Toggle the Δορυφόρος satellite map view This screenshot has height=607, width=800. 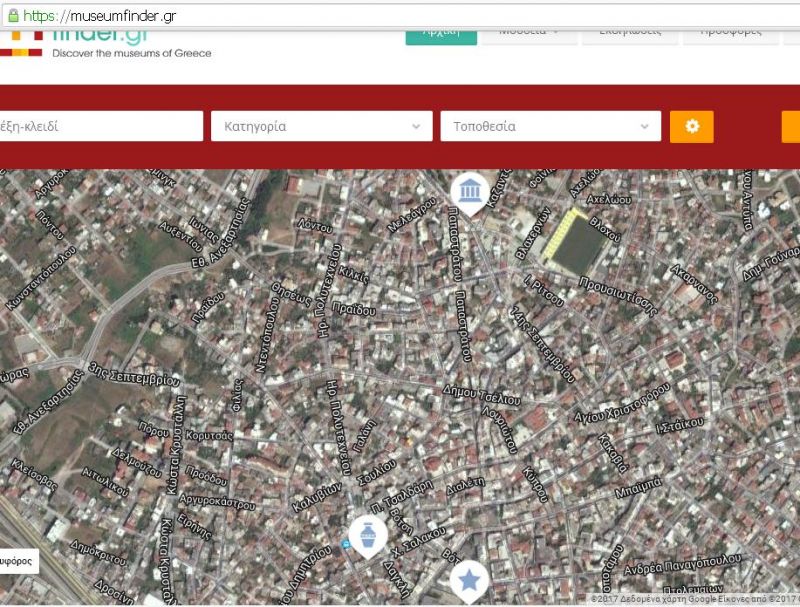(17, 561)
